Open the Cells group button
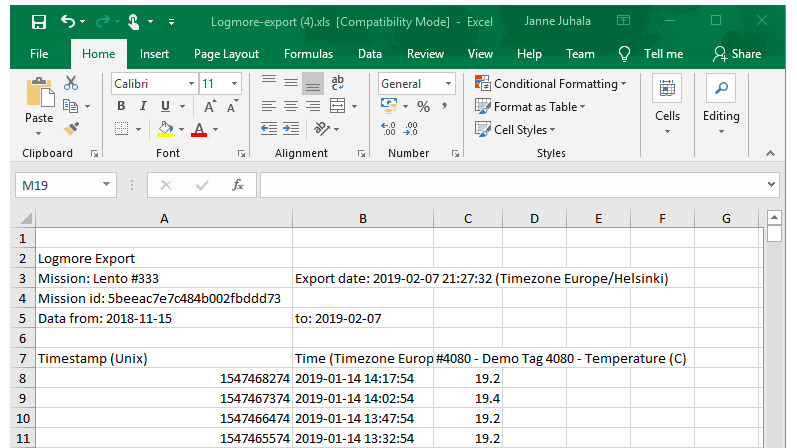Screen dimensions: 797x448 point(667,106)
